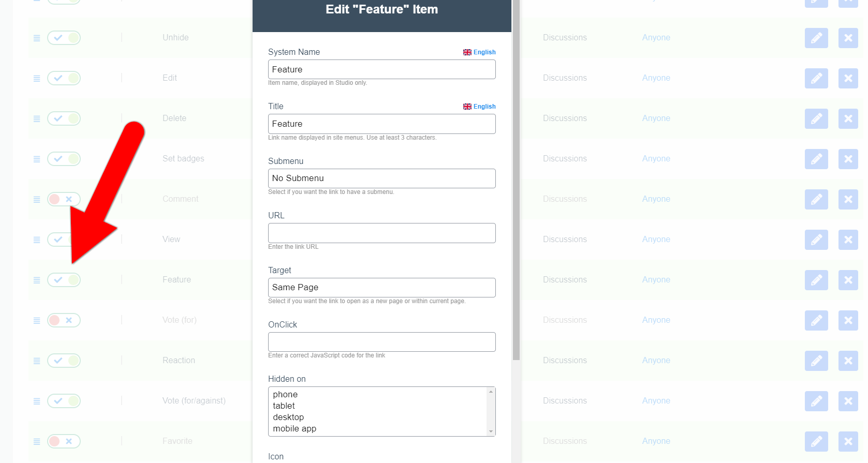Image resolution: width=868 pixels, height=463 pixels.
Task: Edit the Favorite row with pencil icon
Action: tap(816, 441)
